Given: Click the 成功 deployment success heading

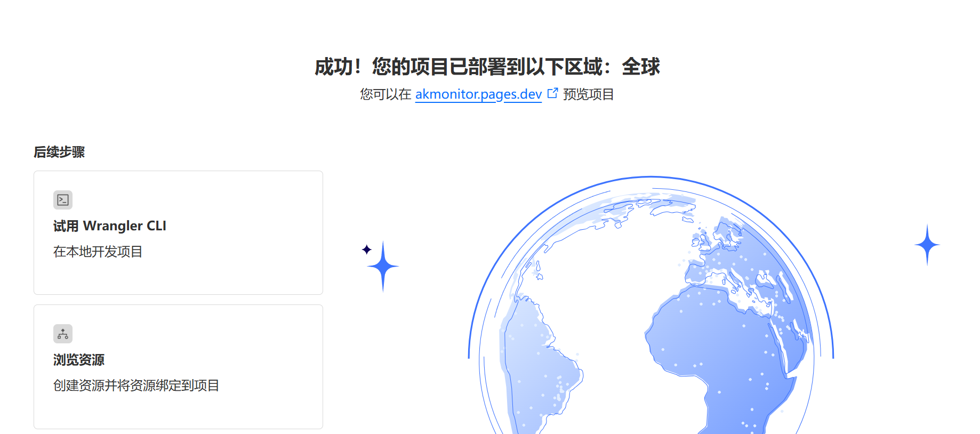Looking at the screenshot, I should point(487,67).
